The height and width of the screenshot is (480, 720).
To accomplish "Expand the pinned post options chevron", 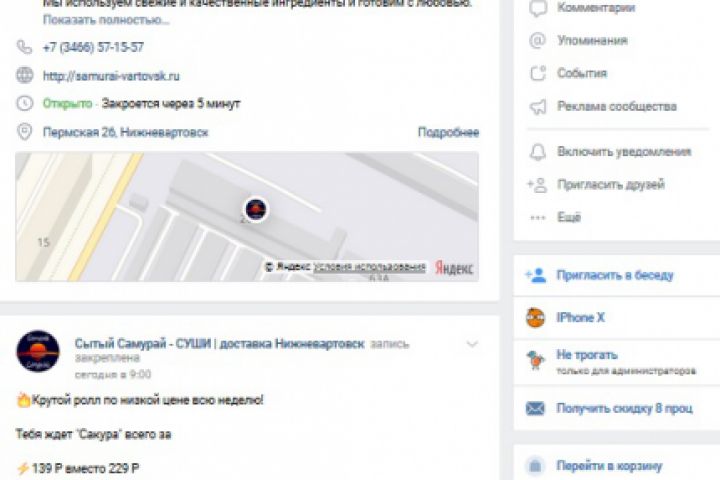I will coord(472,344).
